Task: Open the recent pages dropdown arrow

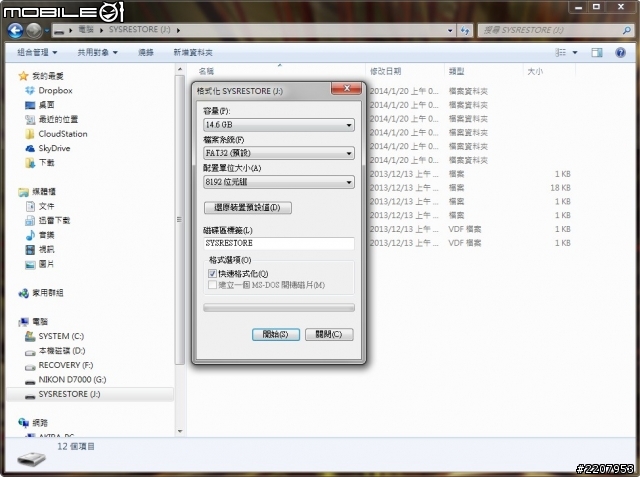Action: [x=47, y=30]
